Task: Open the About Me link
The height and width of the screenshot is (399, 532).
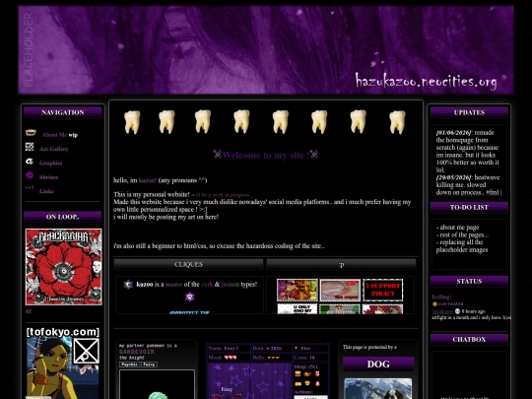Action: coord(54,135)
